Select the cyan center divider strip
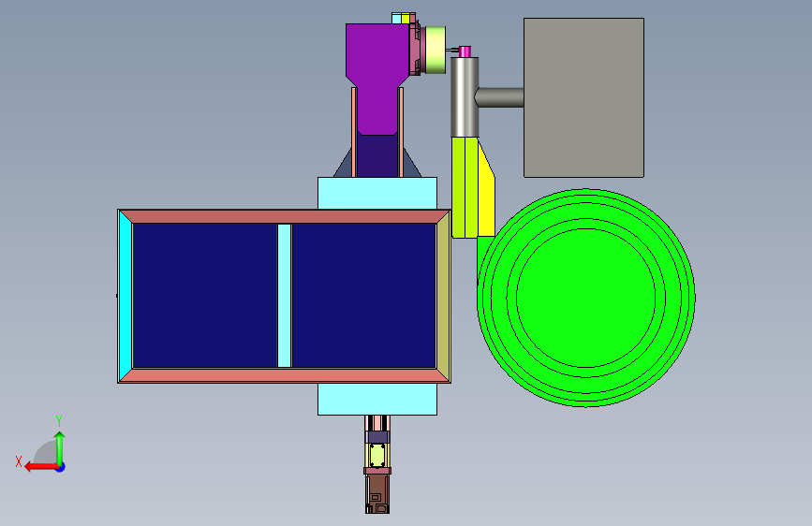This screenshot has height=526, width=812. tap(285, 296)
